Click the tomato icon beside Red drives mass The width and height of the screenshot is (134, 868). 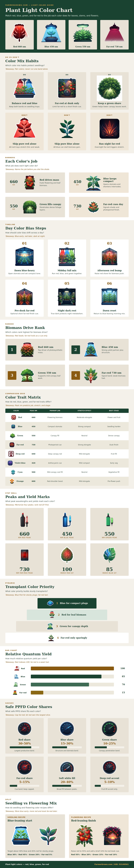click(x=30, y=183)
